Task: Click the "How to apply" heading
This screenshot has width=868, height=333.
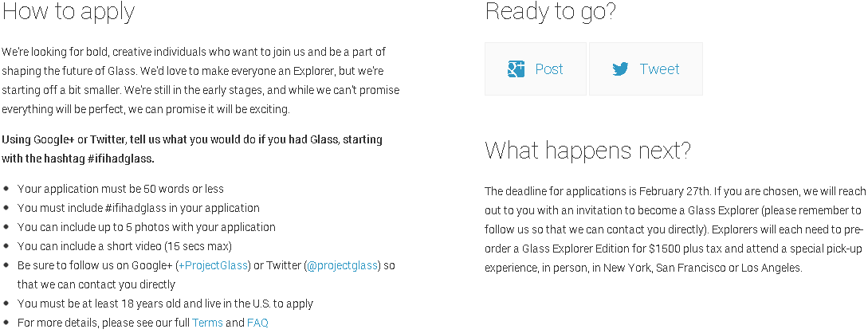Action: click(x=69, y=12)
